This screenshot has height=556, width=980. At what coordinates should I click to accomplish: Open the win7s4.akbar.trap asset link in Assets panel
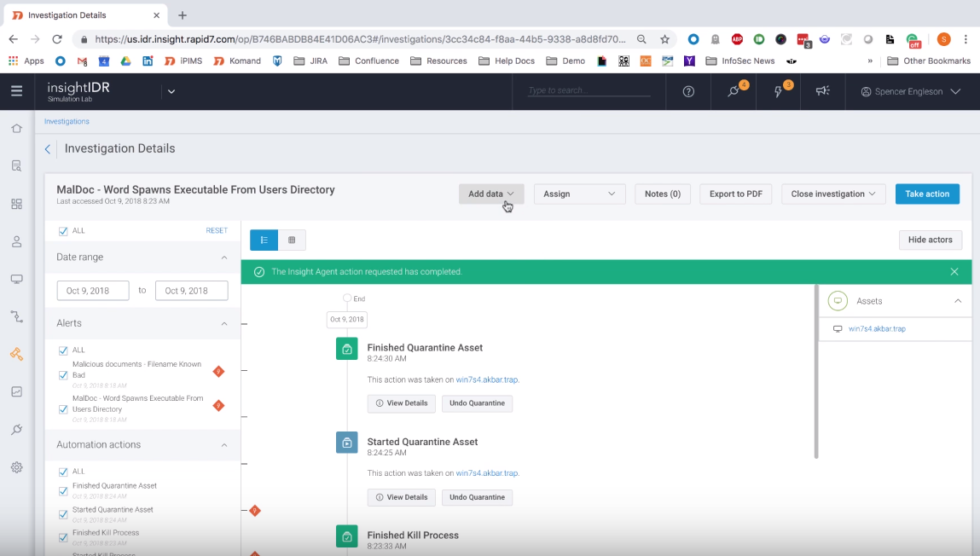click(x=877, y=328)
